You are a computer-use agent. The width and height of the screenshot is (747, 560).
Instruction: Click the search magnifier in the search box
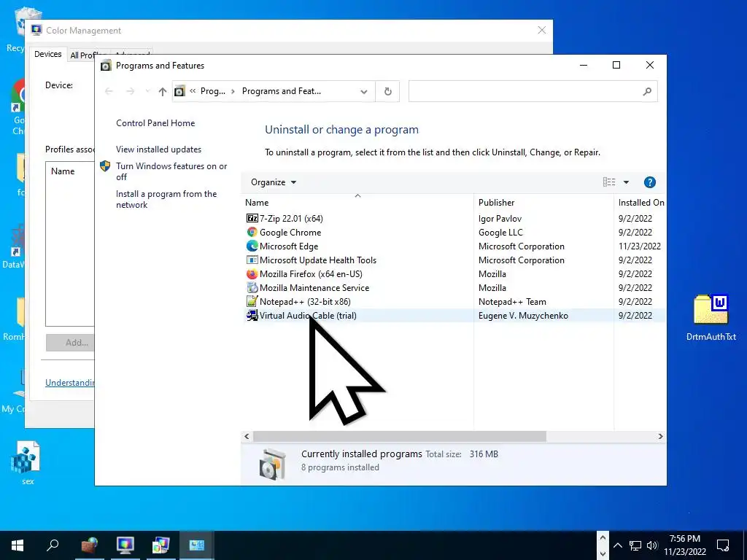pos(647,91)
